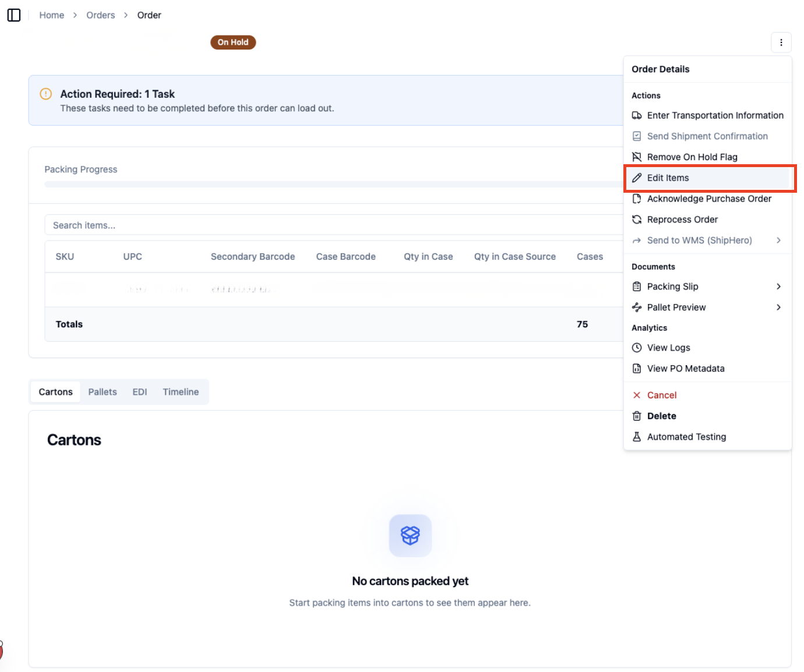The height and width of the screenshot is (672, 804).
Task: Click the Packing Slip clipboard icon
Action: [x=637, y=287]
